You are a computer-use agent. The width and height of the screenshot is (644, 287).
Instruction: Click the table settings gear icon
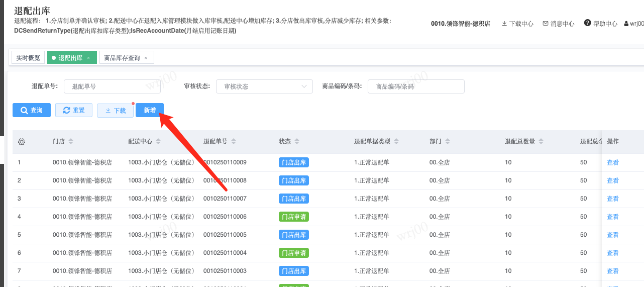tap(22, 142)
